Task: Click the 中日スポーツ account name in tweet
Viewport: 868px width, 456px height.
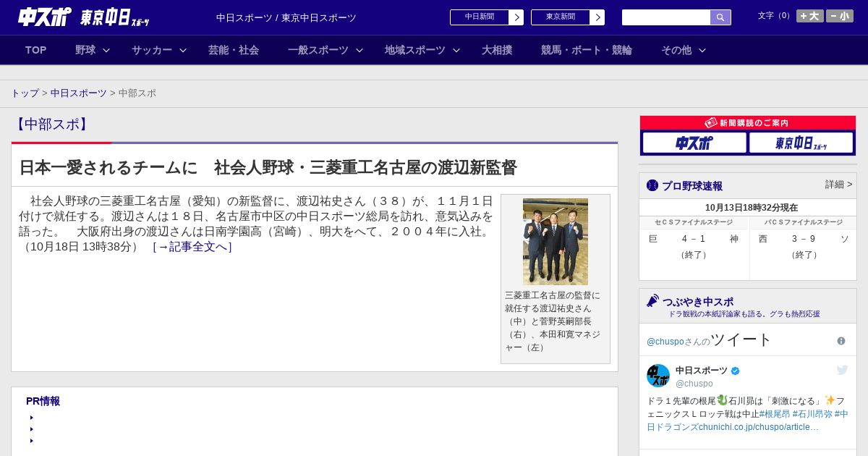Action: point(702,371)
